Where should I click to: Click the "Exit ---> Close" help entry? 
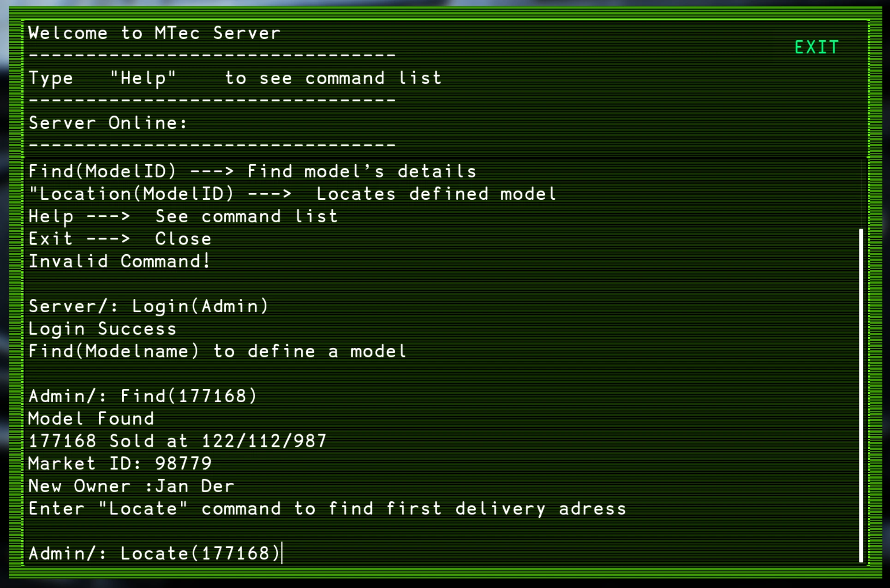pyautogui.click(x=120, y=239)
